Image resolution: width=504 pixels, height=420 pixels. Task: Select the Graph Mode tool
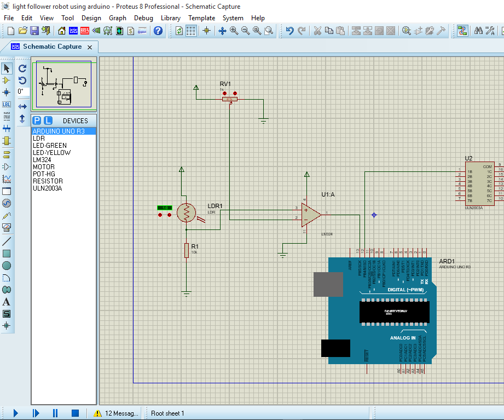point(7,179)
